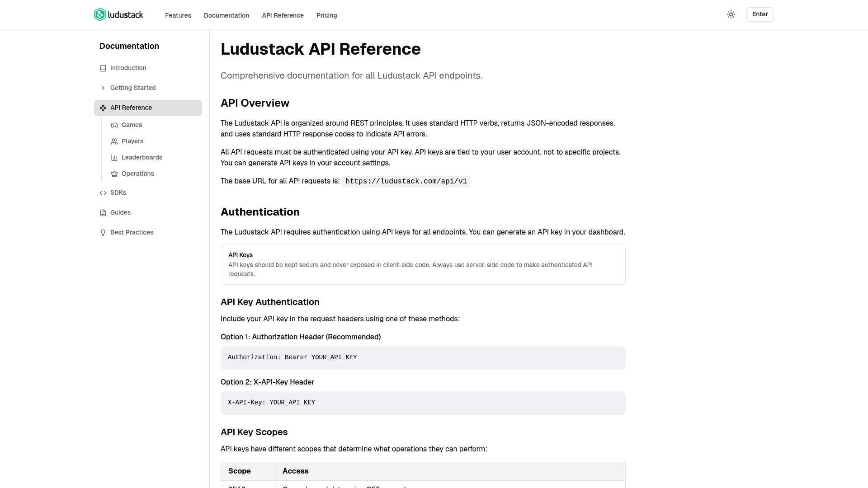
Task: Open the Documentation link in the navbar
Action: point(226,15)
